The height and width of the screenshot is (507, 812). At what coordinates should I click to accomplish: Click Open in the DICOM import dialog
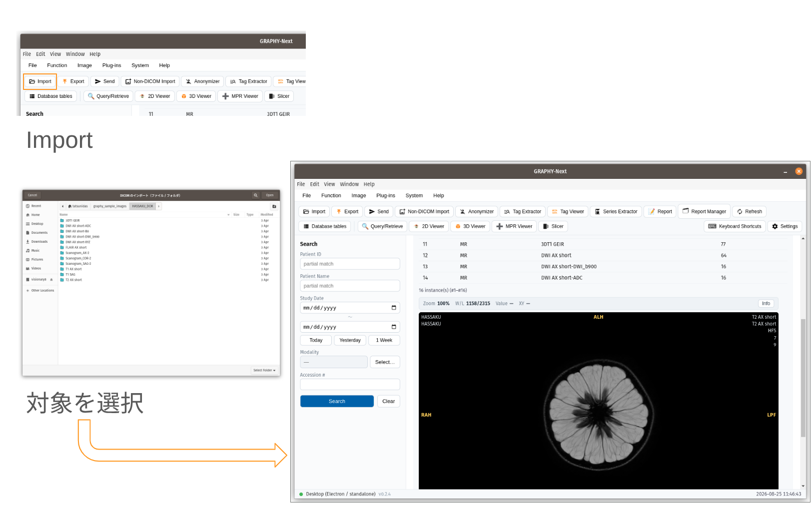click(x=270, y=195)
